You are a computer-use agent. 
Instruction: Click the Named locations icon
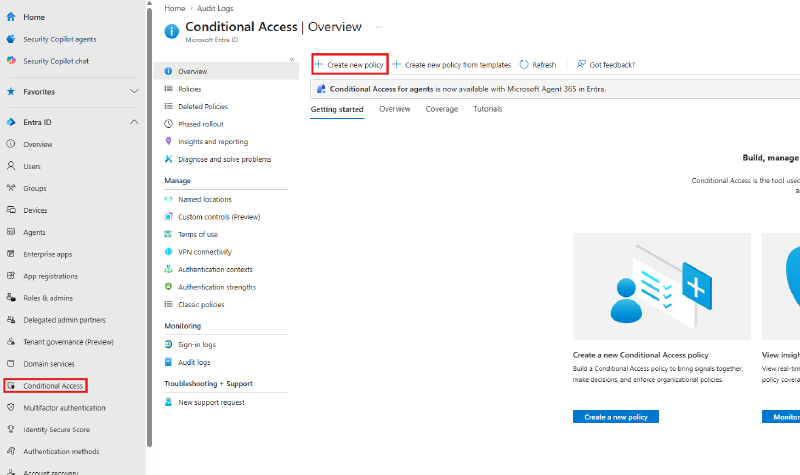click(168, 199)
